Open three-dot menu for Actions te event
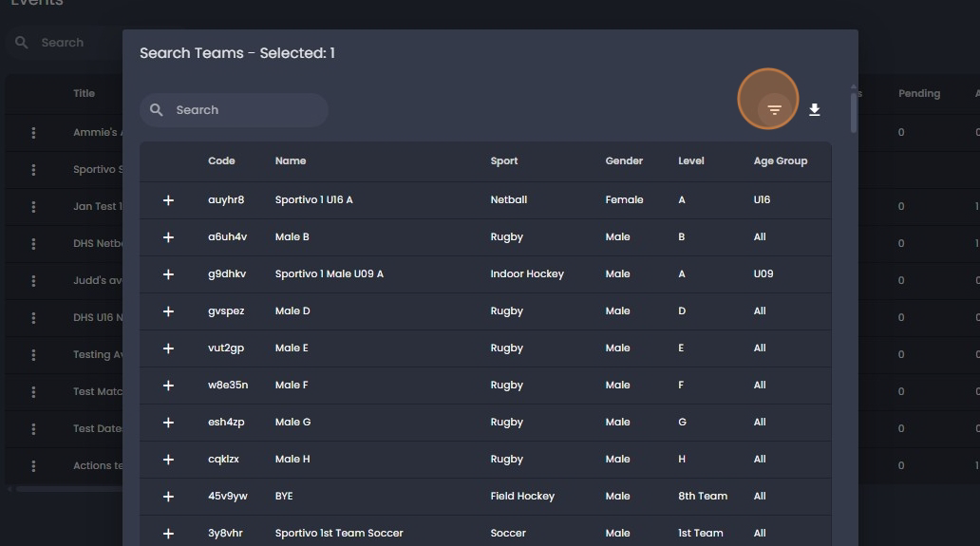Viewport: 980px width, 546px height. tap(33, 466)
